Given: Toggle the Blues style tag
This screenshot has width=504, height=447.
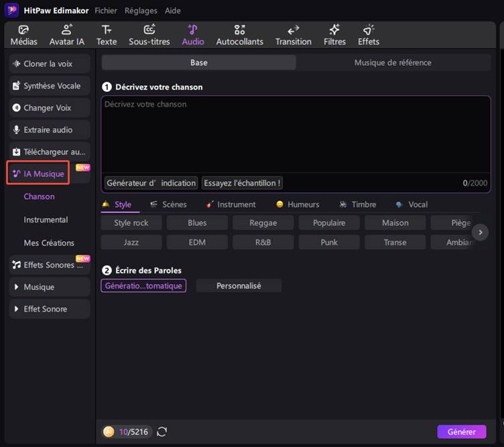Looking at the screenshot, I should pos(197,222).
